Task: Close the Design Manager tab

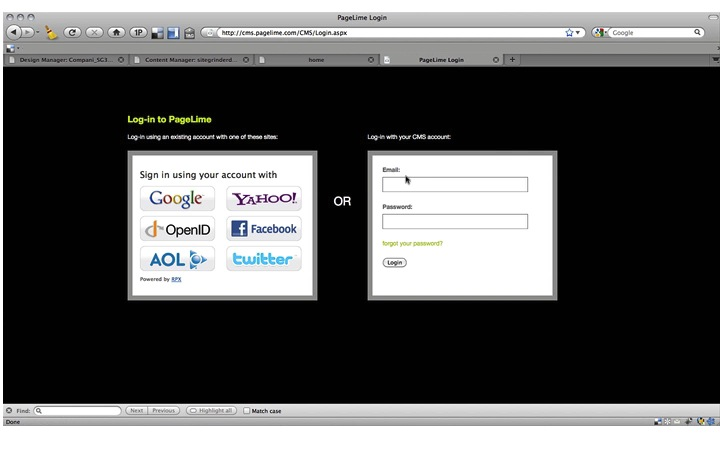Action: click(121, 60)
